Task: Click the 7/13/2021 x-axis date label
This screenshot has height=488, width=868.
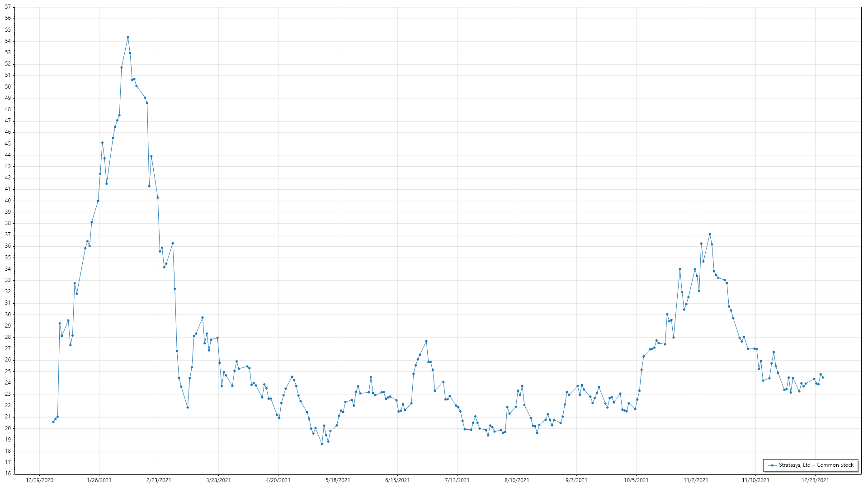Action: pyautogui.click(x=457, y=480)
